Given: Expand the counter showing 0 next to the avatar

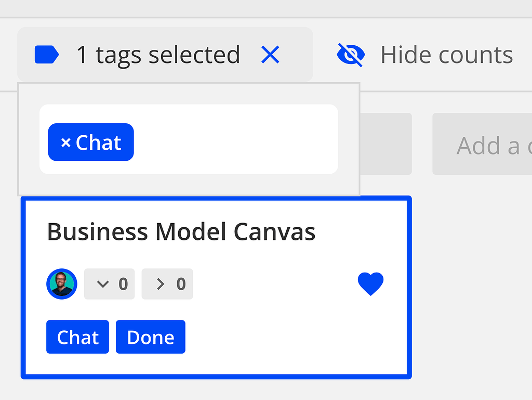Looking at the screenshot, I should pos(109,284).
